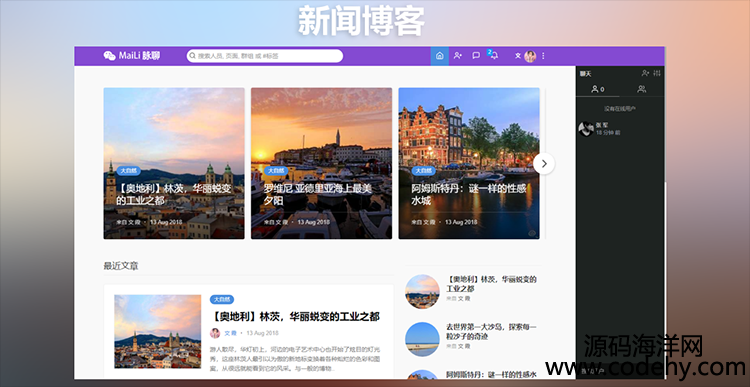The image size is (750, 387).
Task: Switch to online users tab in chat
Action: point(597,89)
